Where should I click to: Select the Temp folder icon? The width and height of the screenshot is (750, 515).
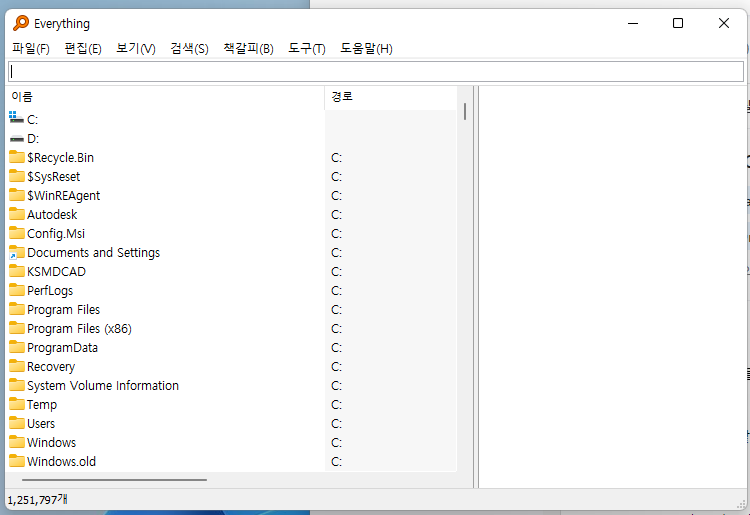pyautogui.click(x=17, y=404)
